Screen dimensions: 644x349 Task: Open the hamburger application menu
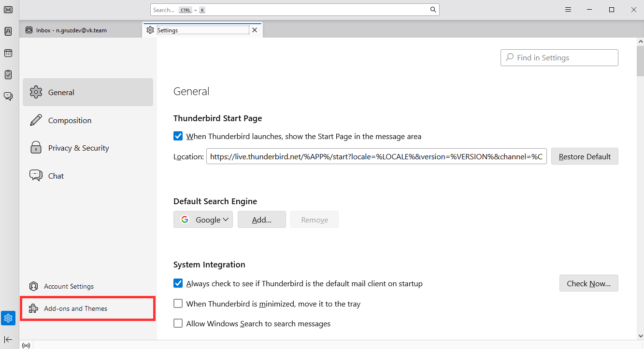pos(569,10)
